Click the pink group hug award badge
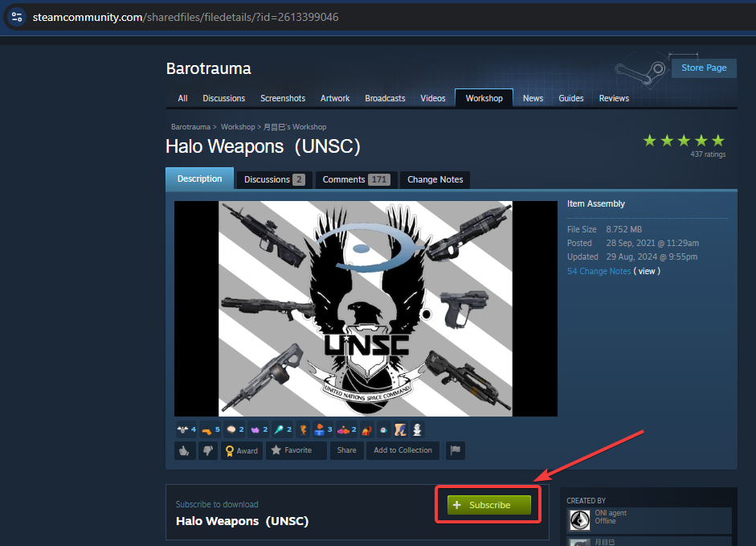Image resolution: width=756 pixels, height=546 pixels. 347,429
